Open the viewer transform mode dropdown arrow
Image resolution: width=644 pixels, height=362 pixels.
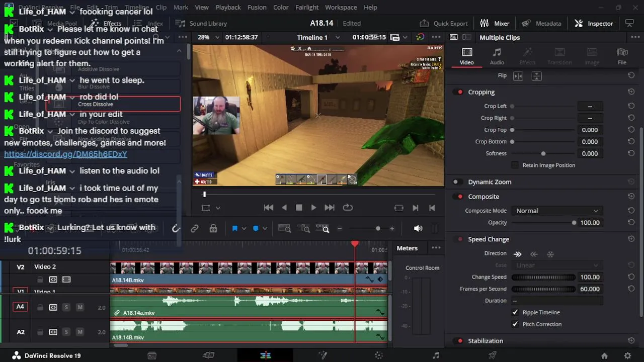218,208
